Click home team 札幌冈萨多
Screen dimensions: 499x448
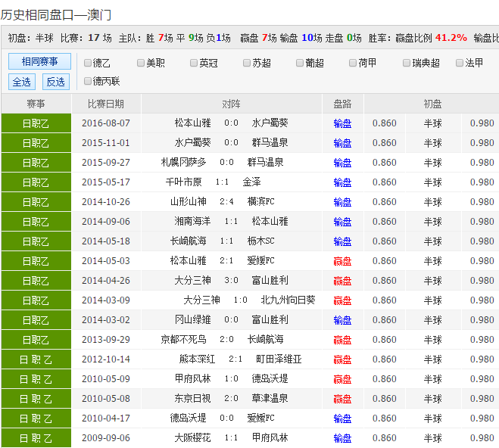pos(184,163)
